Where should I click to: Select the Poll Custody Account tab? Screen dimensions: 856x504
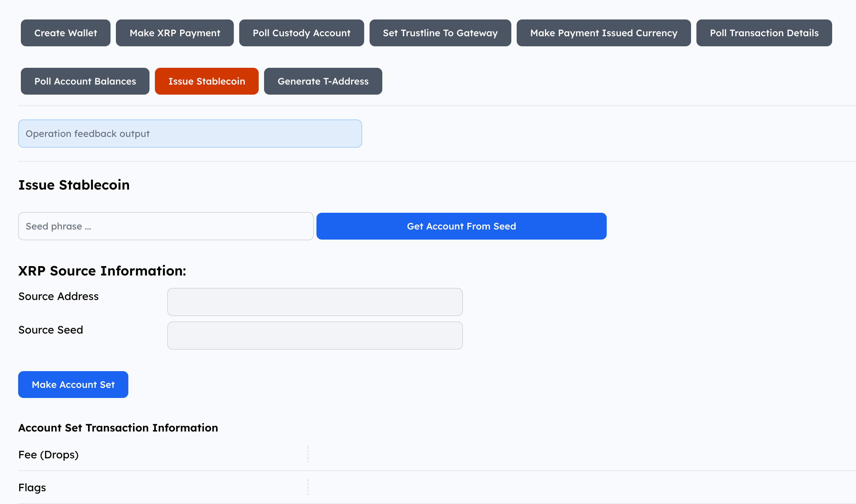tap(301, 33)
